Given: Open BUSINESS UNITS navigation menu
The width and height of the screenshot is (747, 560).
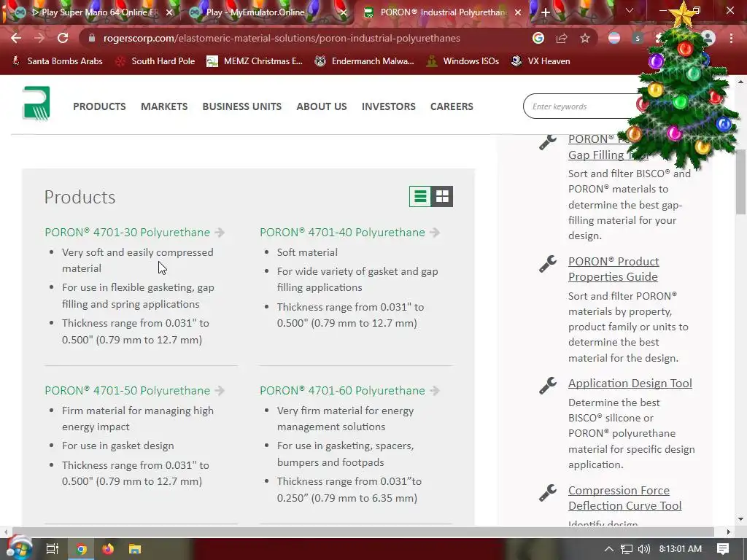Looking at the screenshot, I should [x=242, y=106].
